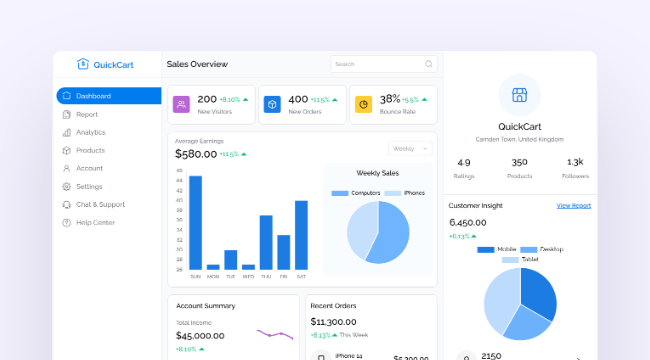Click the 350 Products stat
The height and width of the screenshot is (360, 650).
(x=519, y=168)
